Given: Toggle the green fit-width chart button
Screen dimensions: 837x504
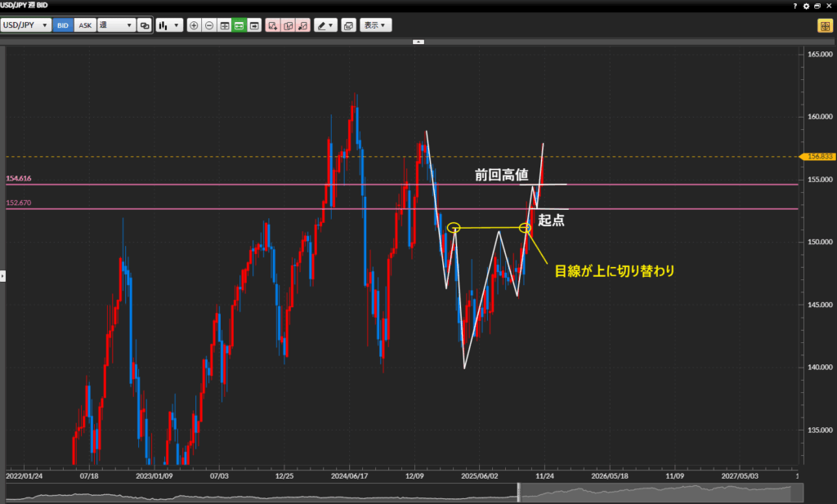Looking at the screenshot, I should [239, 25].
